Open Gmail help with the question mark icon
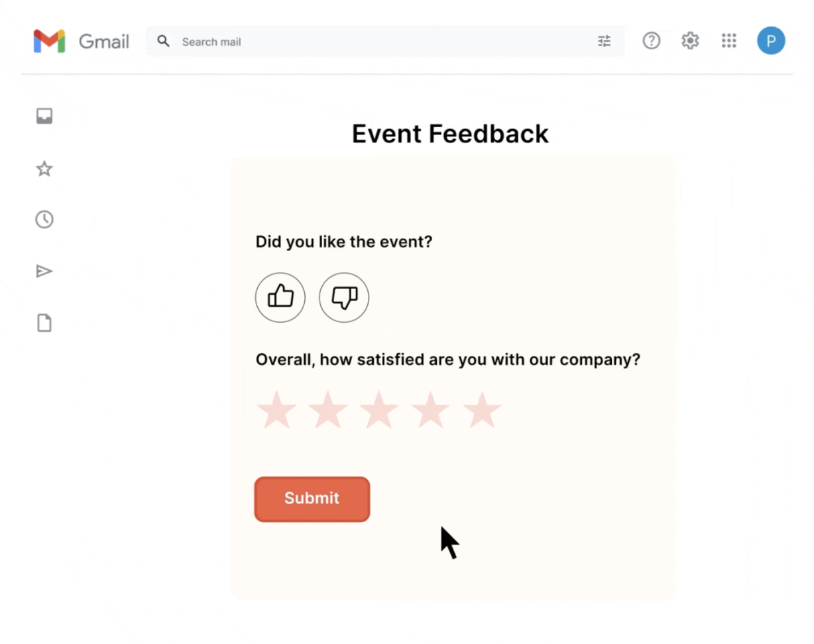 (x=652, y=40)
